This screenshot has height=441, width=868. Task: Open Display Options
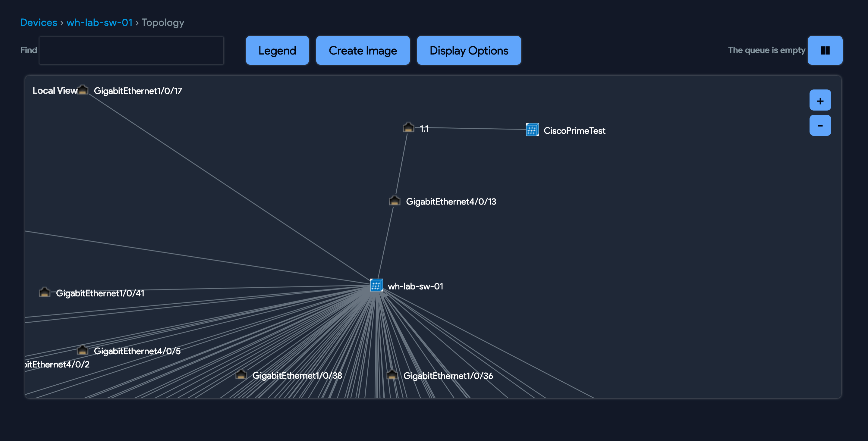[x=468, y=50]
